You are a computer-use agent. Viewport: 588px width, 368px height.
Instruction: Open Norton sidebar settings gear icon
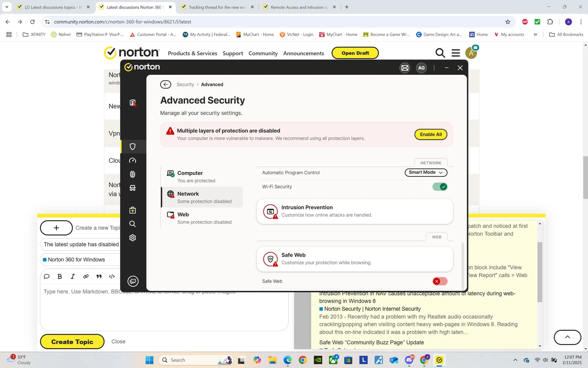click(x=133, y=238)
